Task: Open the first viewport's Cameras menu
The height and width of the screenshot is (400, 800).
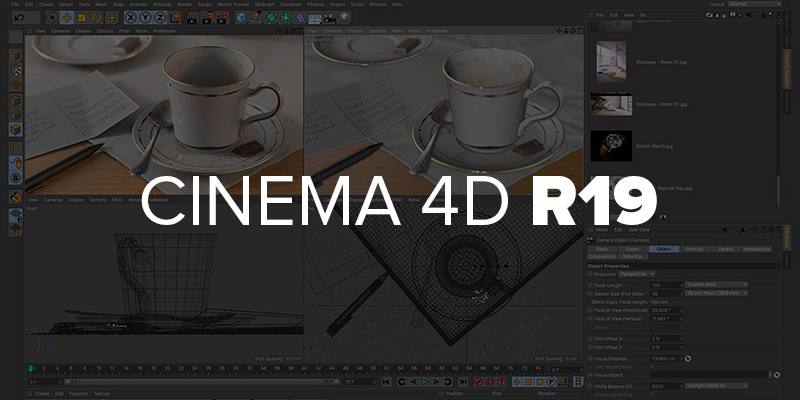Action: point(60,31)
